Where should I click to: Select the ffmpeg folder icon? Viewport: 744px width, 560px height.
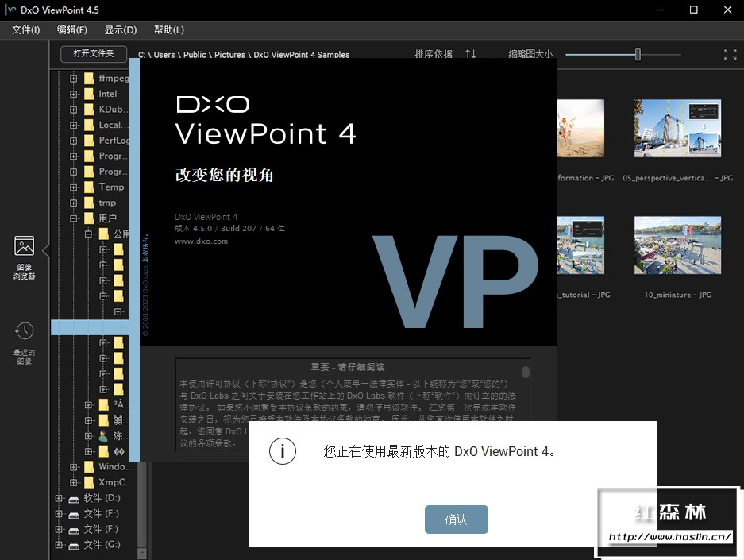point(89,79)
